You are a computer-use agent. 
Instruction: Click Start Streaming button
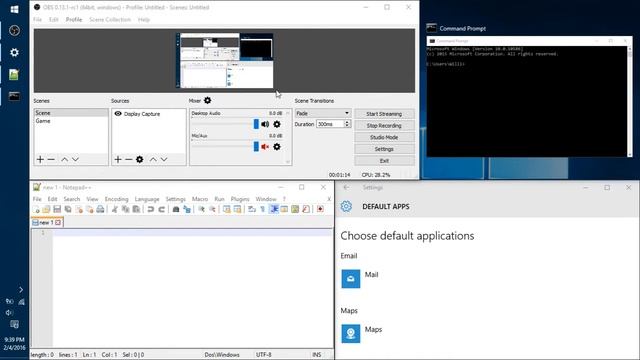(x=384, y=114)
